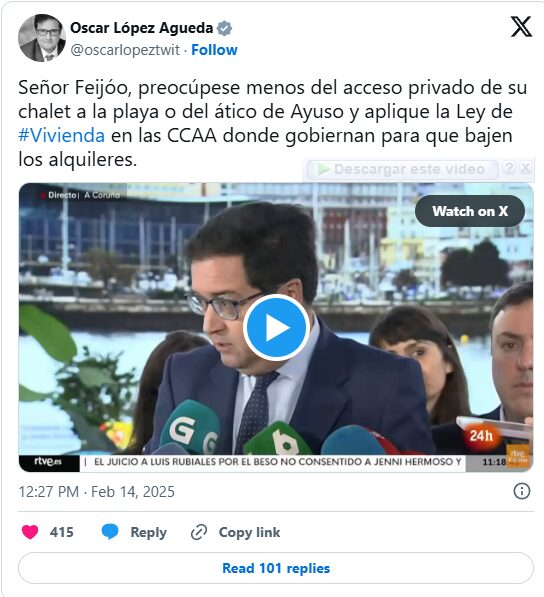Click Watch on X button
The image size is (544, 597).
(470, 211)
